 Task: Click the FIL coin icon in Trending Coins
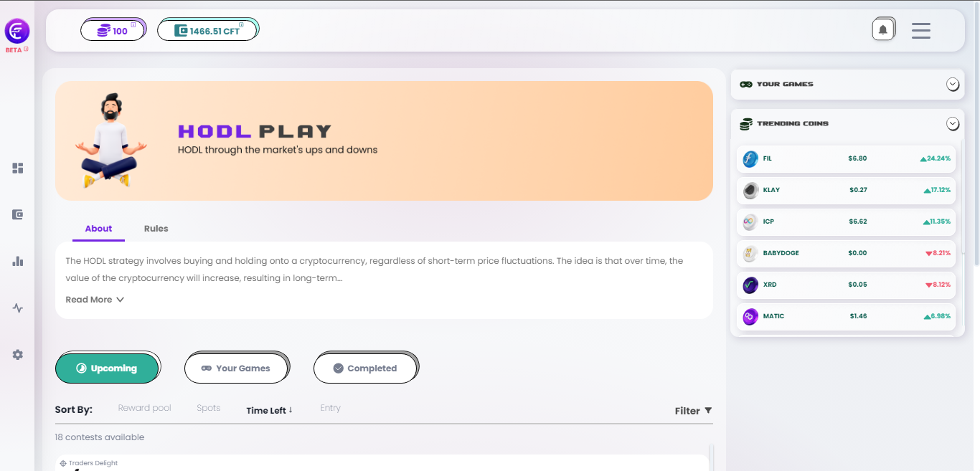click(x=750, y=158)
